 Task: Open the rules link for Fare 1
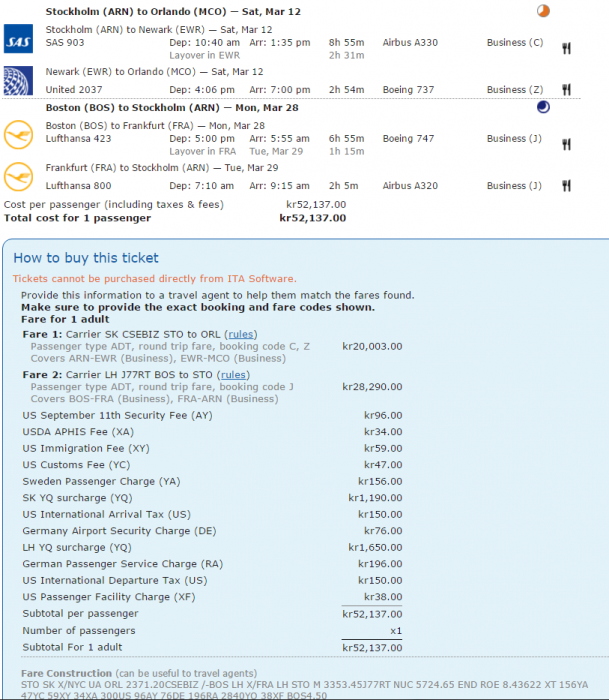241,334
